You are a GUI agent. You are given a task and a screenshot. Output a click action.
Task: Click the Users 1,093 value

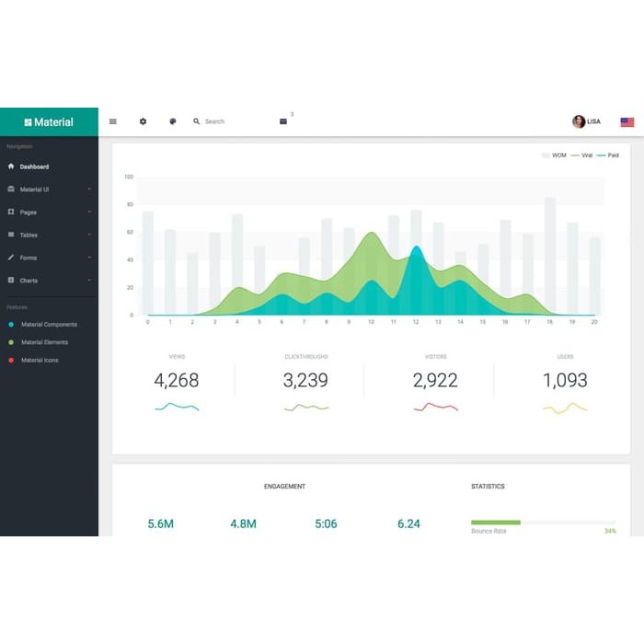[x=565, y=380]
